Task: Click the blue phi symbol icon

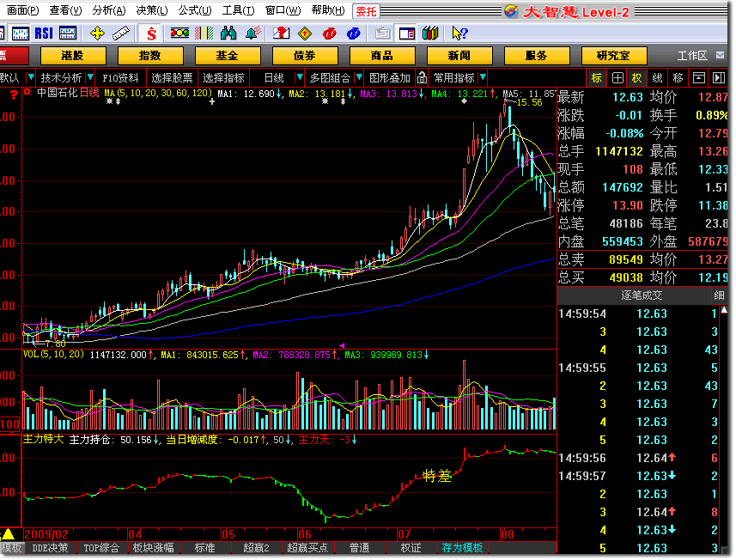Action: coord(354,33)
